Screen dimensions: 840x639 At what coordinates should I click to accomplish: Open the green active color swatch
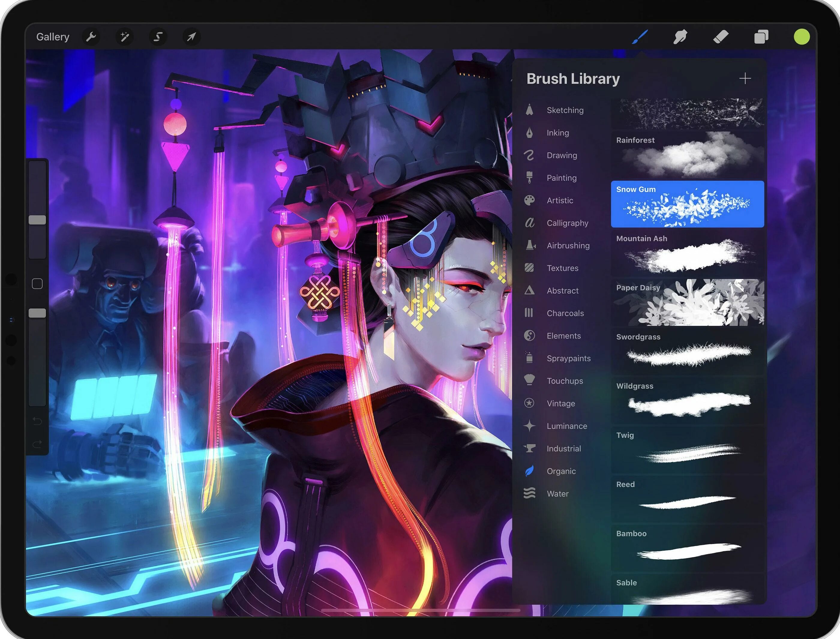[802, 37]
